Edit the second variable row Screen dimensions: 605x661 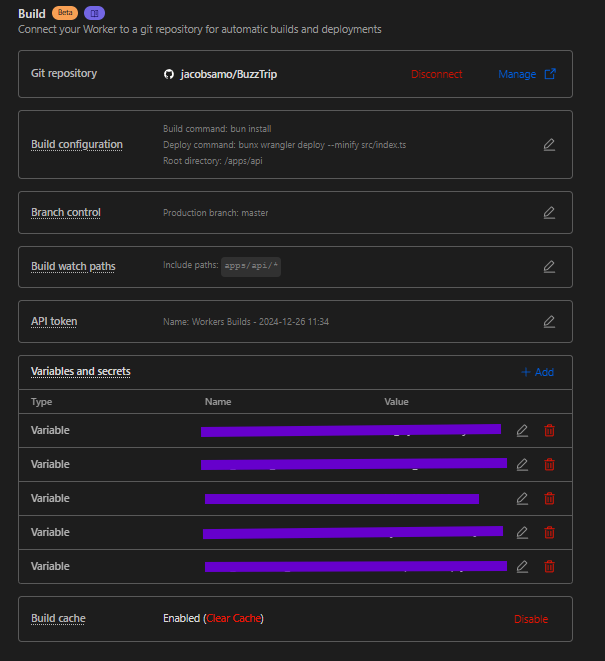(x=522, y=464)
